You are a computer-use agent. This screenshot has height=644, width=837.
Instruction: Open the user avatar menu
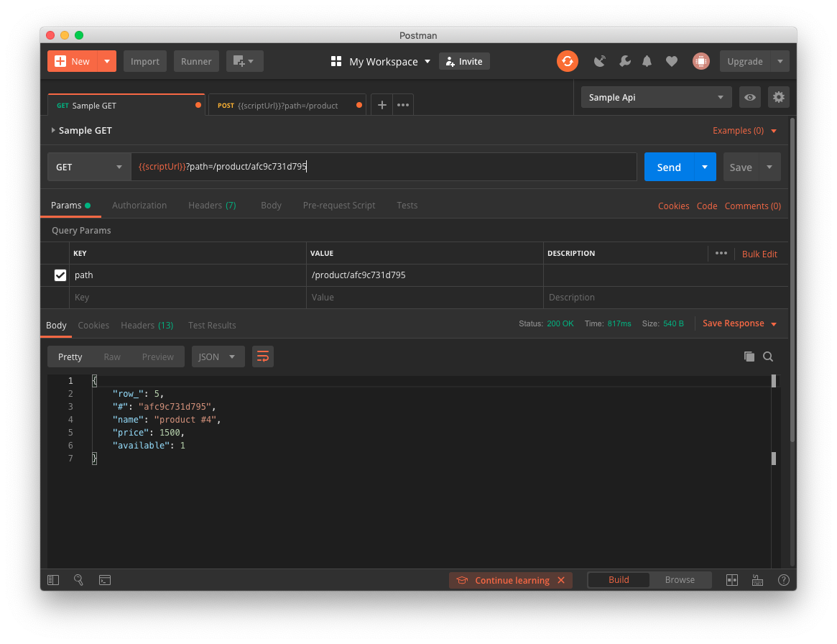pos(701,61)
